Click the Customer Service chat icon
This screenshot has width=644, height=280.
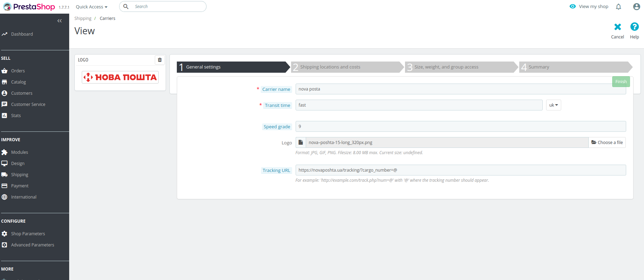(4, 105)
